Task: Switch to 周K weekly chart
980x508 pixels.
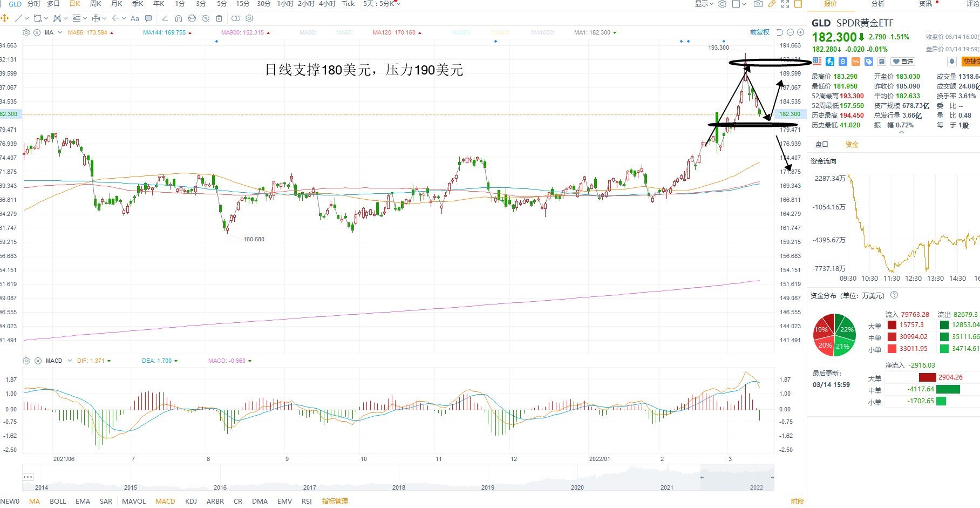Action: click(x=96, y=4)
